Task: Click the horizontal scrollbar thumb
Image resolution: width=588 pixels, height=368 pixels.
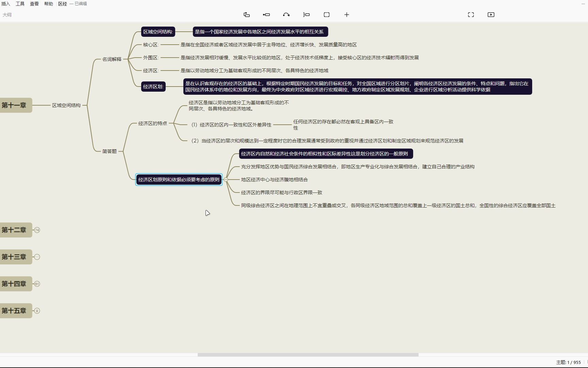Action: coord(308,355)
